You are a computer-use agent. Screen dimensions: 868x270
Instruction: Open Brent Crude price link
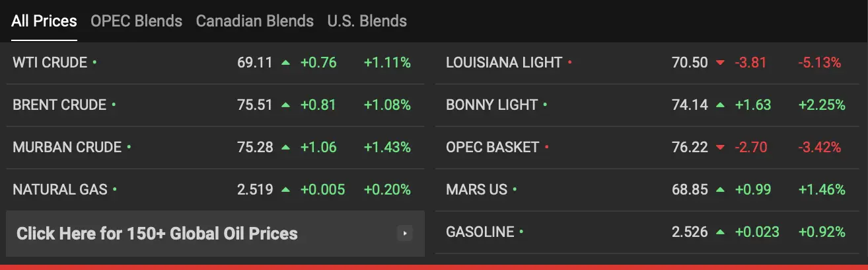pos(59,105)
